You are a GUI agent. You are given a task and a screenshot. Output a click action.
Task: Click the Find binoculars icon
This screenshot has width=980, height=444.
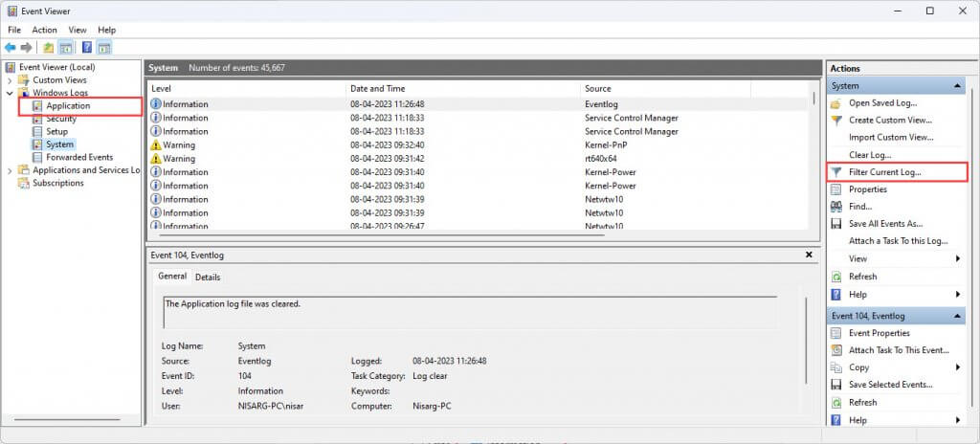coord(836,207)
